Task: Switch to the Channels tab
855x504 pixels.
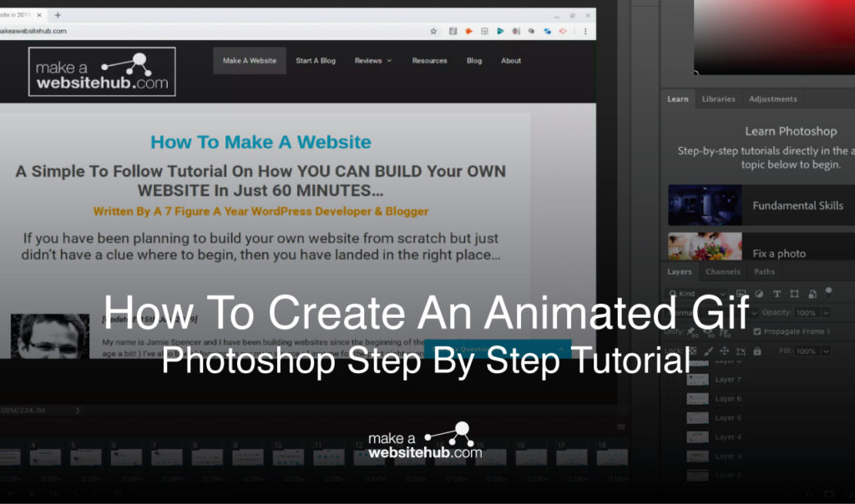Action: click(723, 271)
